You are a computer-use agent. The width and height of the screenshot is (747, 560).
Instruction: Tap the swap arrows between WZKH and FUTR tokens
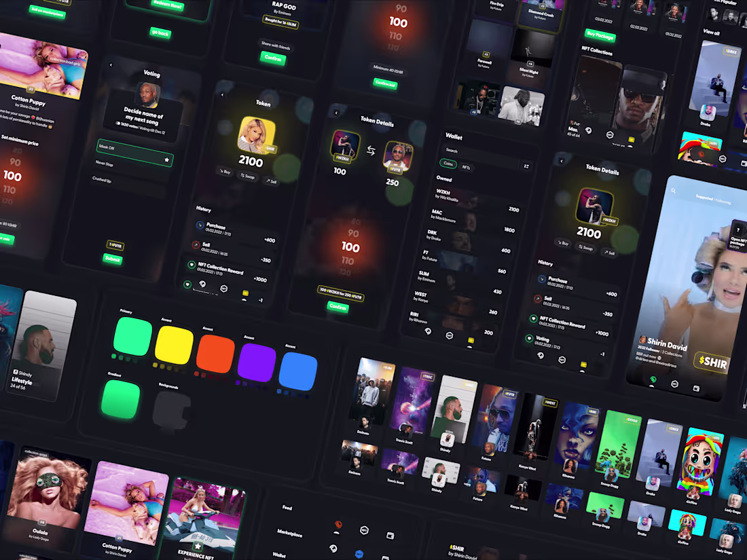(x=371, y=150)
